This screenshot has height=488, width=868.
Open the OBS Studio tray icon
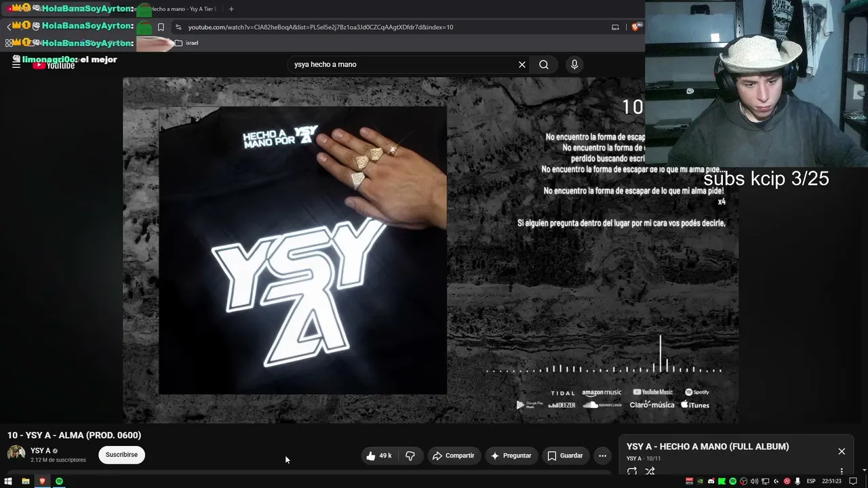tap(743, 481)
